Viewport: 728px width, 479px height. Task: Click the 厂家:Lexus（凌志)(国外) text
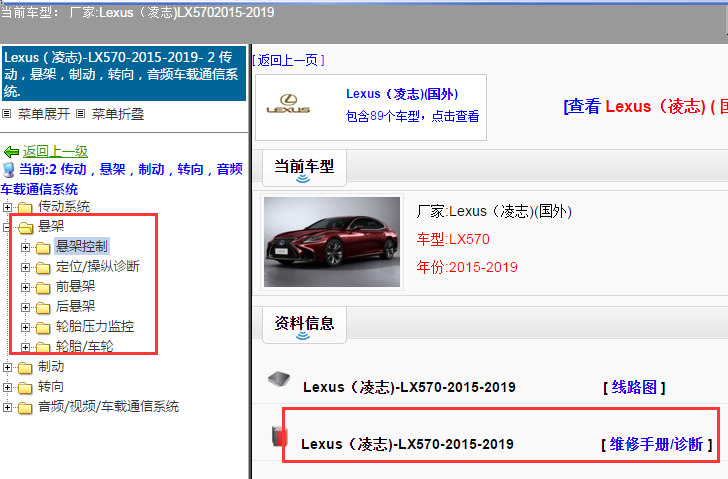494,211
